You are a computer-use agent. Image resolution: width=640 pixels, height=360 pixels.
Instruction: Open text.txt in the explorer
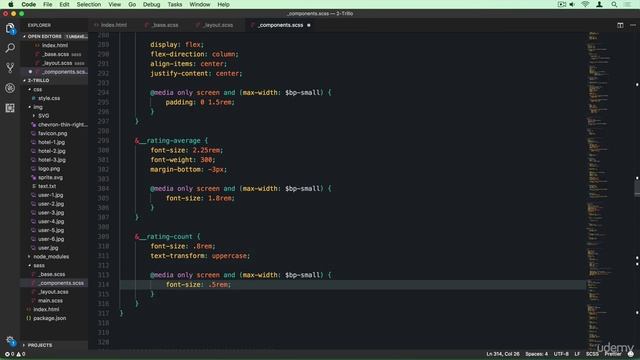tap(47, 186)
